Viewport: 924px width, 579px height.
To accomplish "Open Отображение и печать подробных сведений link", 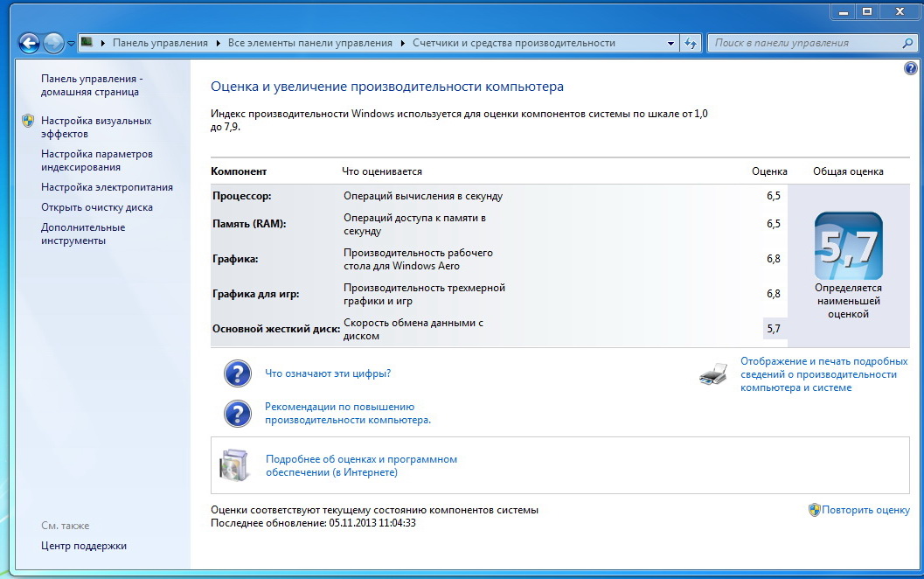I will coord(823,374).
